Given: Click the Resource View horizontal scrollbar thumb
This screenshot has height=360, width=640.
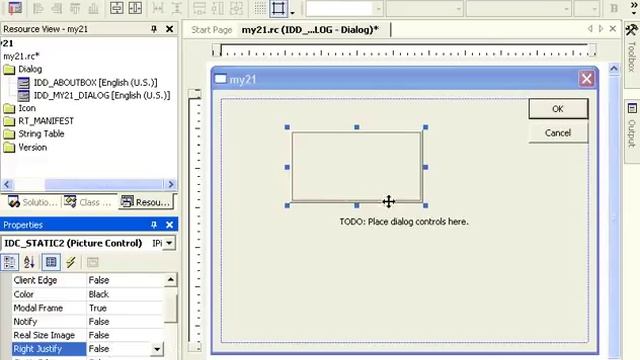Looking at the screenshot, I should click(104, 184).
